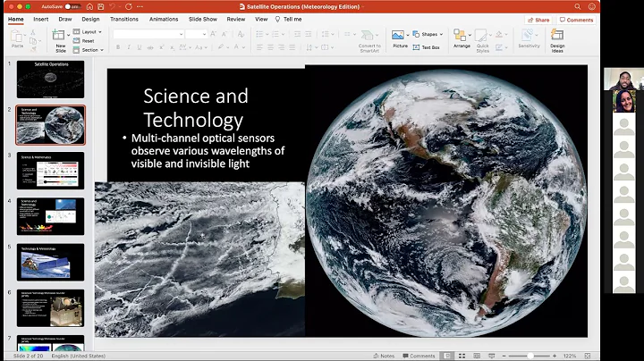Click the Decrease Font Size icon
644x361 pixels.
point(225,34)
